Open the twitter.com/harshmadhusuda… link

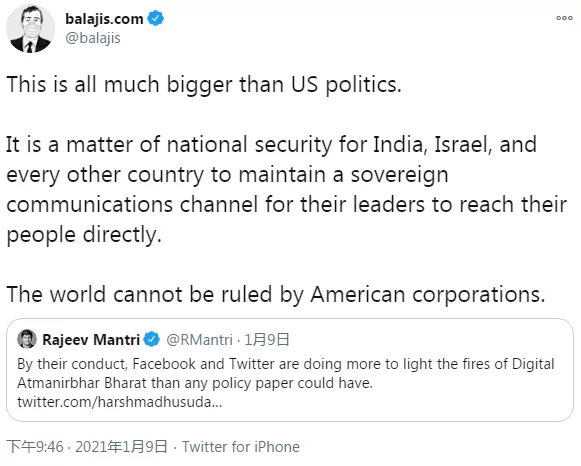[x=120, y=402]
